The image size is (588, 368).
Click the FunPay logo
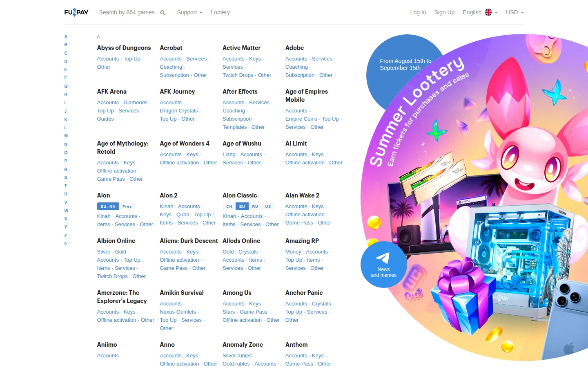click(x=76, y=12)
